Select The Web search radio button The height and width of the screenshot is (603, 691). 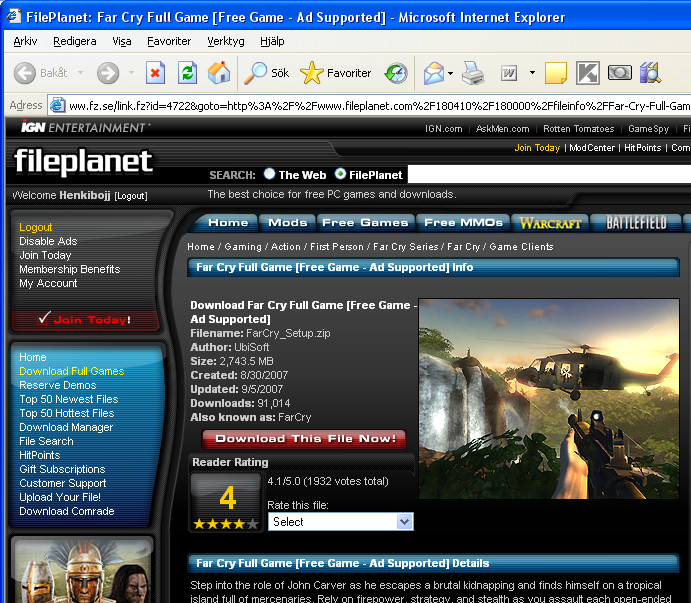click(x=269, y=174)
